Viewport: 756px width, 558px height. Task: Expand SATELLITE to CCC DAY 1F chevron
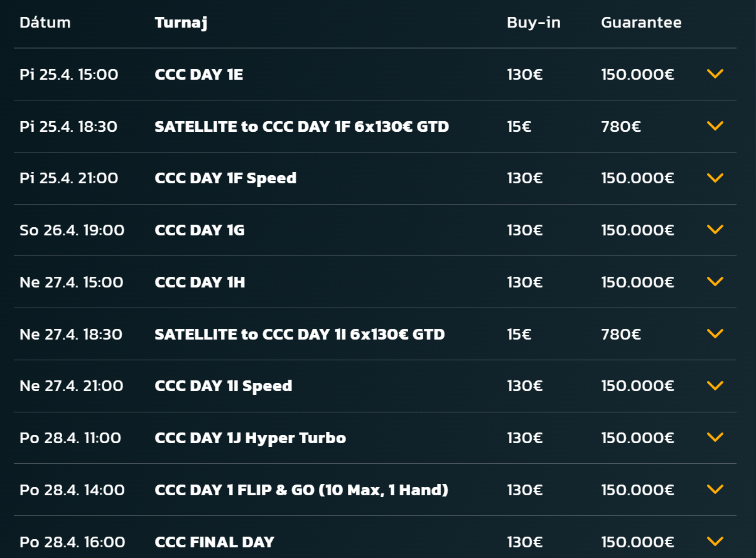pos(715,126)
